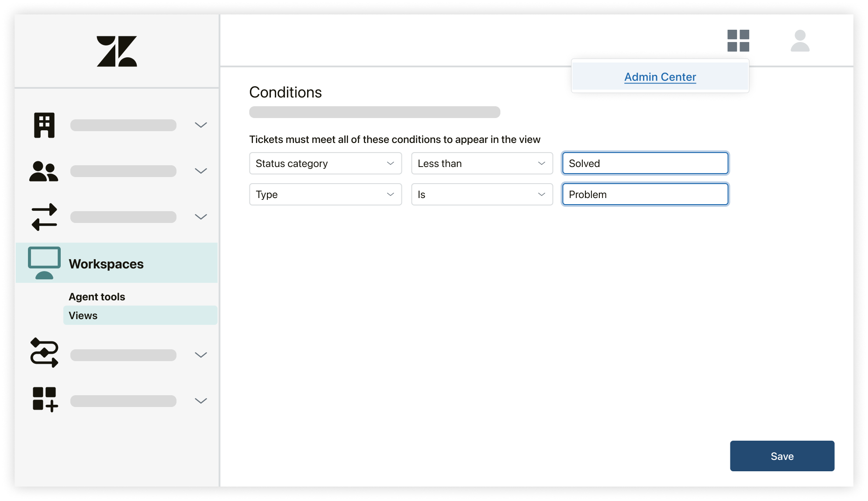Save the current view conditions
The width and height of the screenshot is (868, 501).
[x=782, y=456]
